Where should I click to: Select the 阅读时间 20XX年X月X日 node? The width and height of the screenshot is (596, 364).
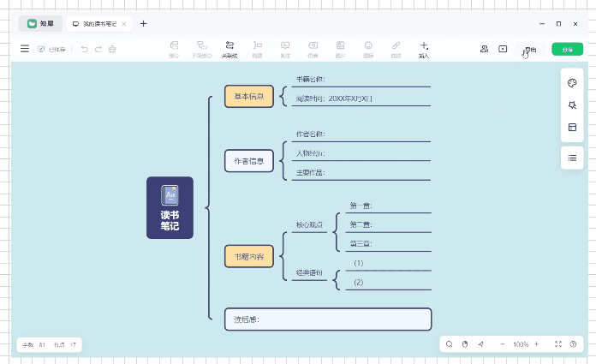pos(361,98)
